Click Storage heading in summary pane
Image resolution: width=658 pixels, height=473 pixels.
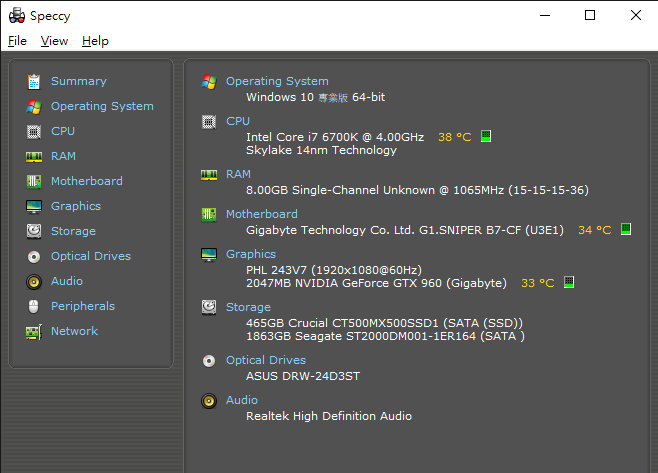point(248,307)
